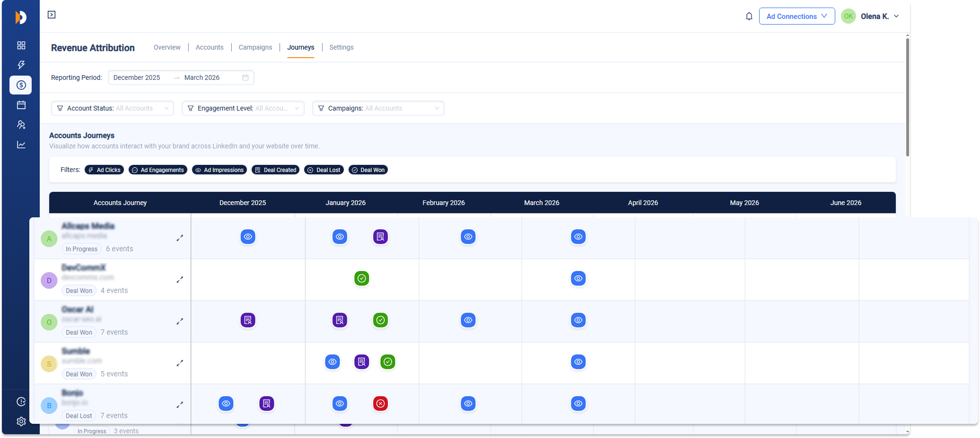Click the red Deal Lost event marker
980x438 pixels.
[x=380, y=404]
